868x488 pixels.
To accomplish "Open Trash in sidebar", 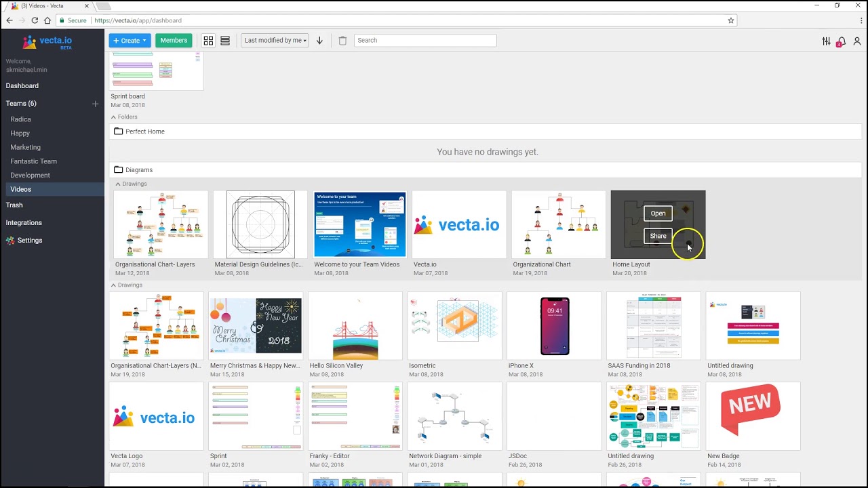I will click(14, 205).
